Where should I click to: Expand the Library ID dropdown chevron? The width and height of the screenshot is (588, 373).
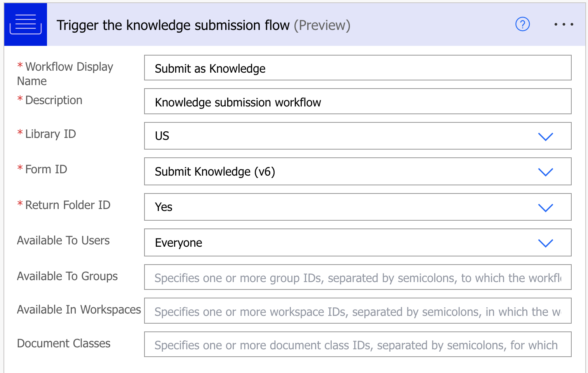[545, 136]
